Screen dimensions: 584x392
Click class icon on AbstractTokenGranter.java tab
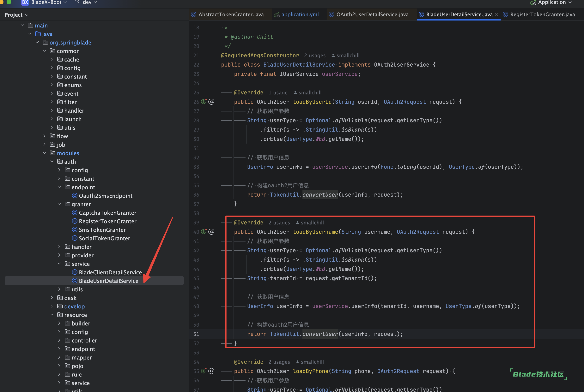[194, 15]
